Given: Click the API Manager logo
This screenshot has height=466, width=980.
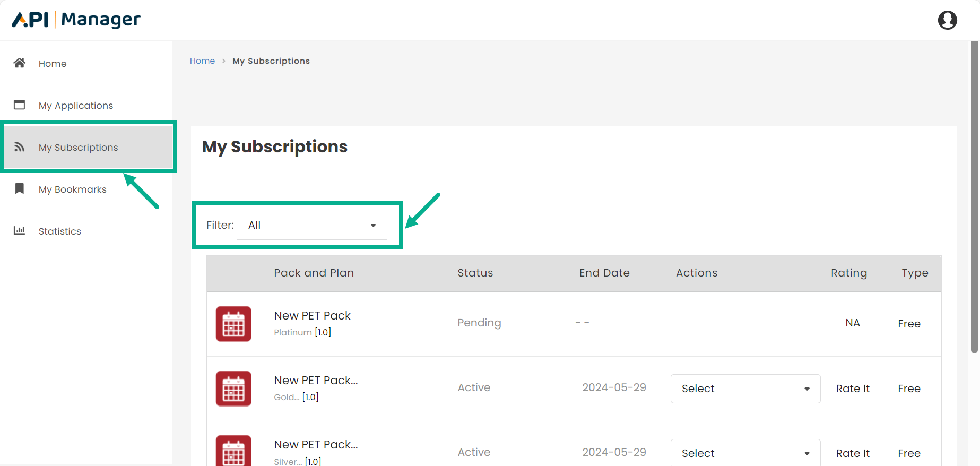Looking at the screenshot, I should (76, 20).
